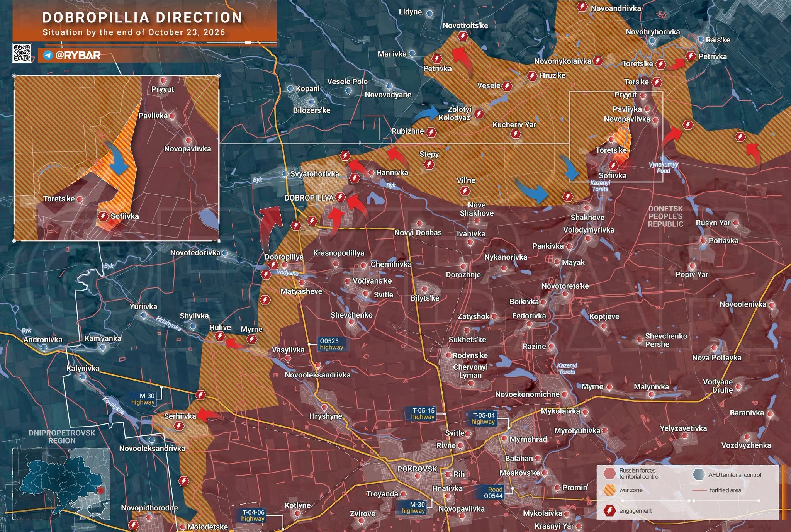Click the blue settlement marker at Lidyne
This screenshot has width=791, height=532.
(429, 14)
